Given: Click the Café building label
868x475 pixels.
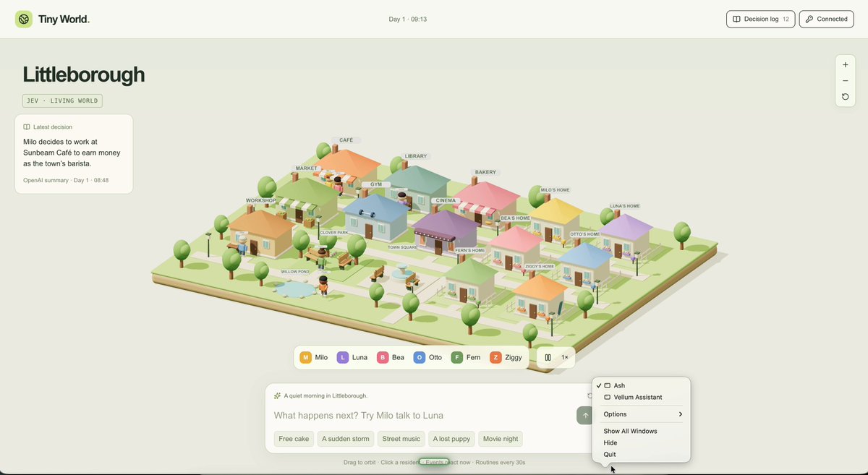Looking at the screenshot, I should pyautogui.click(x=346, y=140).
